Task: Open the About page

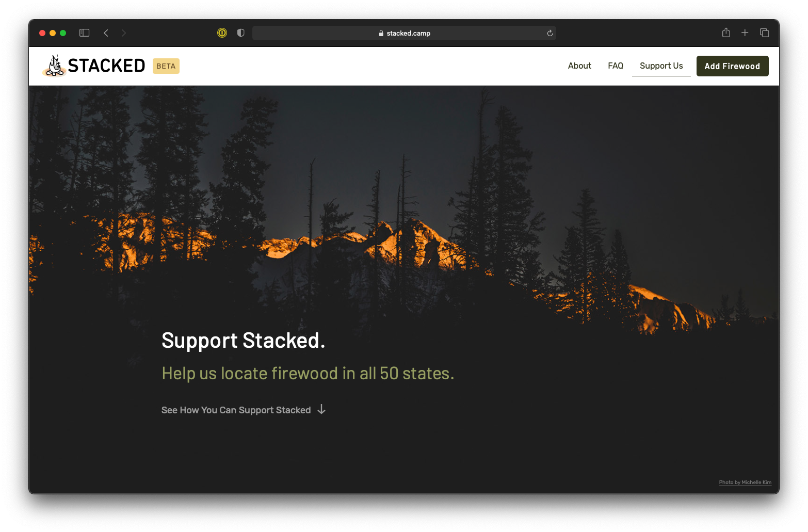Action: coord(579,66)
